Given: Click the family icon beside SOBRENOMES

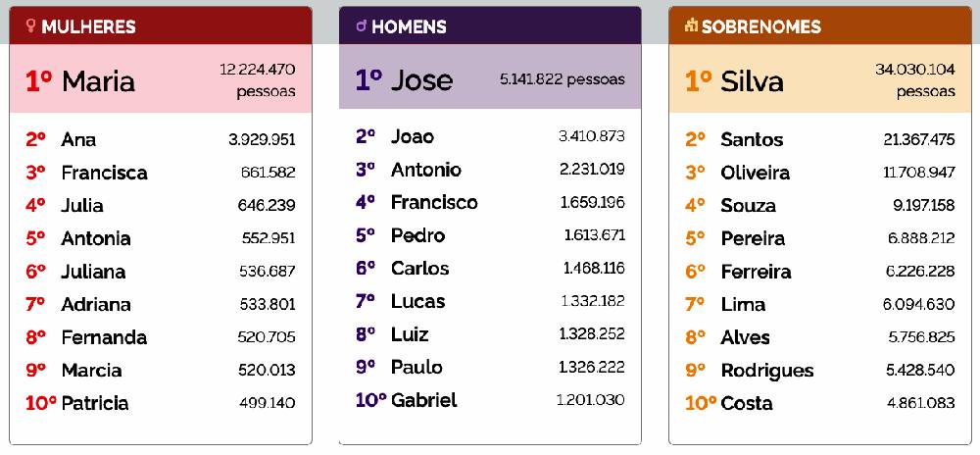Looking at the screenshot, I should click(691, 26).
